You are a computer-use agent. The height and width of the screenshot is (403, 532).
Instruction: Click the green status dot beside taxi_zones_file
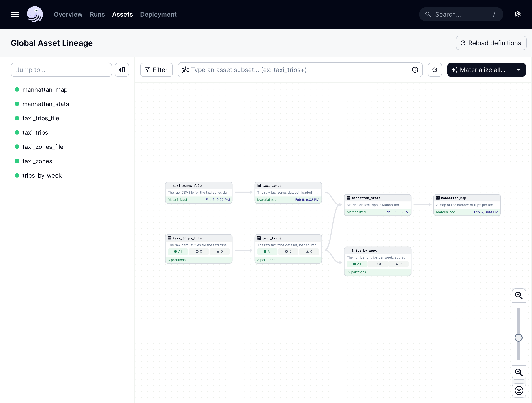17,147
